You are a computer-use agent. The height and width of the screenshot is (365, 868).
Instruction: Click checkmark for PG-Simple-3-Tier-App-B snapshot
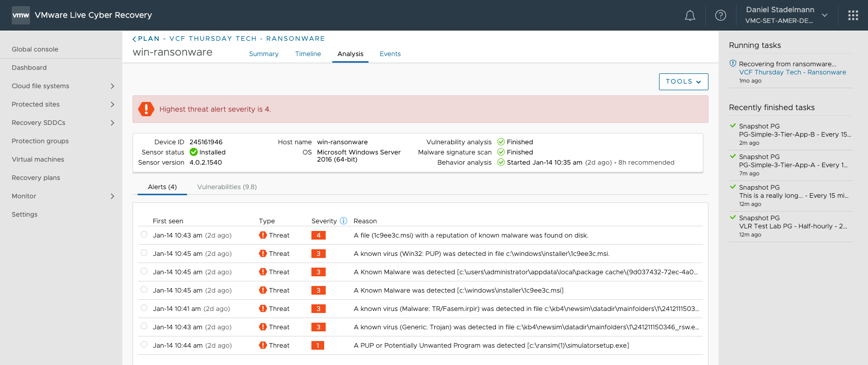click(733, 125)
